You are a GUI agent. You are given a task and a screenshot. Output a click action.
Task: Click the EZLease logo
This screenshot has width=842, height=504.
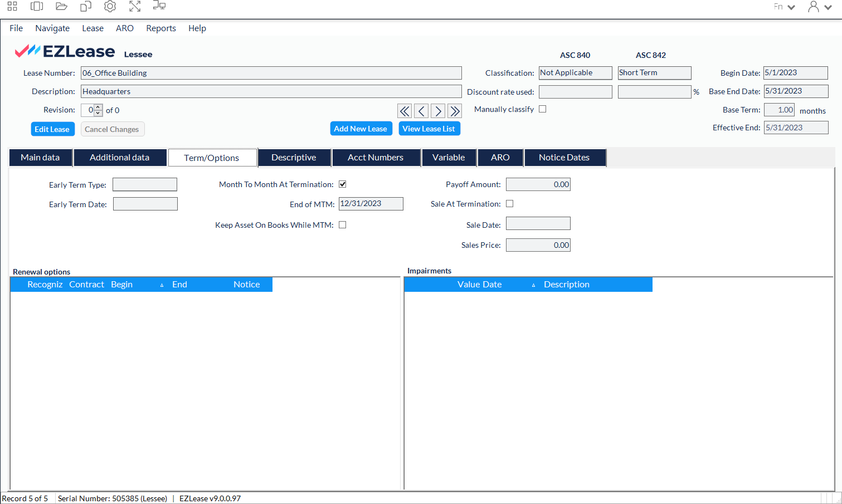(65, 51)
